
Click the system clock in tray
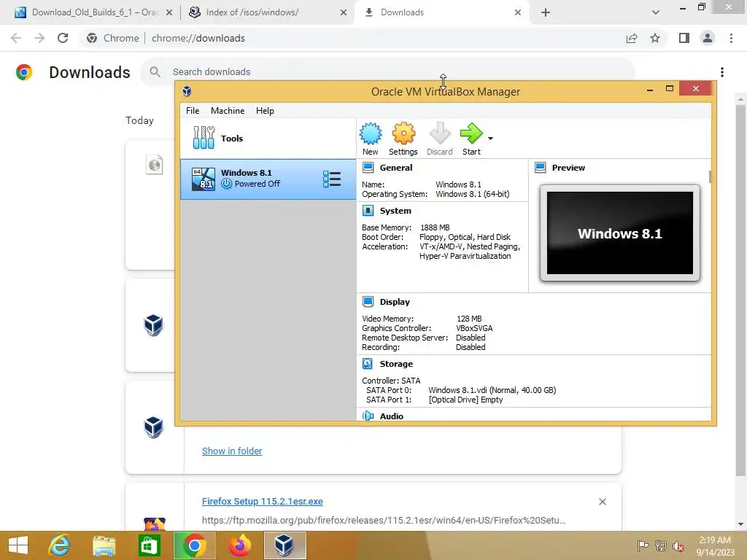(715, 545)
